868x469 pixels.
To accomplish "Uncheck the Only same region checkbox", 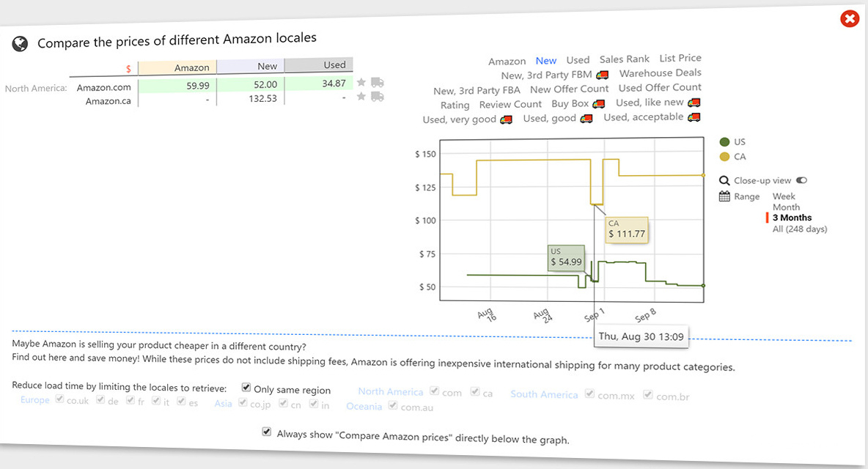I will click(246, 388).
